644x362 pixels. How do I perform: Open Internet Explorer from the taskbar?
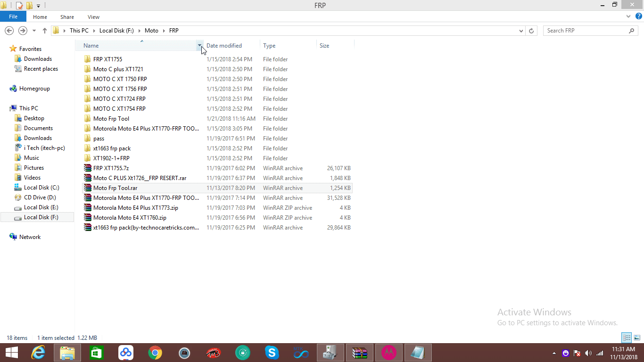tap(38, 353)
